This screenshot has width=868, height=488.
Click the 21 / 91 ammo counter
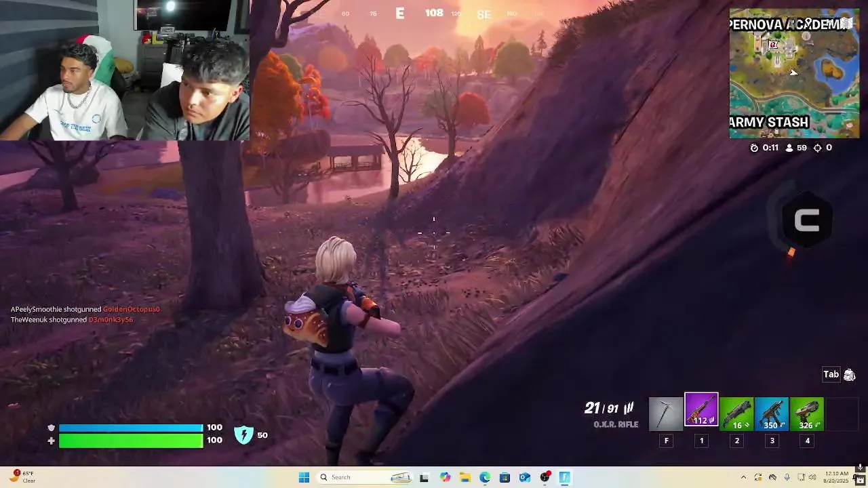click(608, 408)
